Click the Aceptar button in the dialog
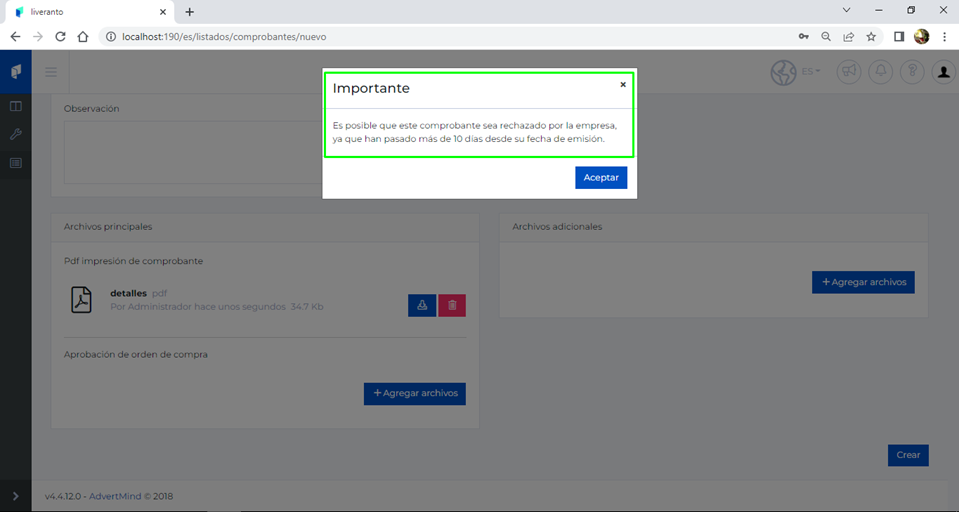This screenshot has height=512, width=959. click(601, 177)
